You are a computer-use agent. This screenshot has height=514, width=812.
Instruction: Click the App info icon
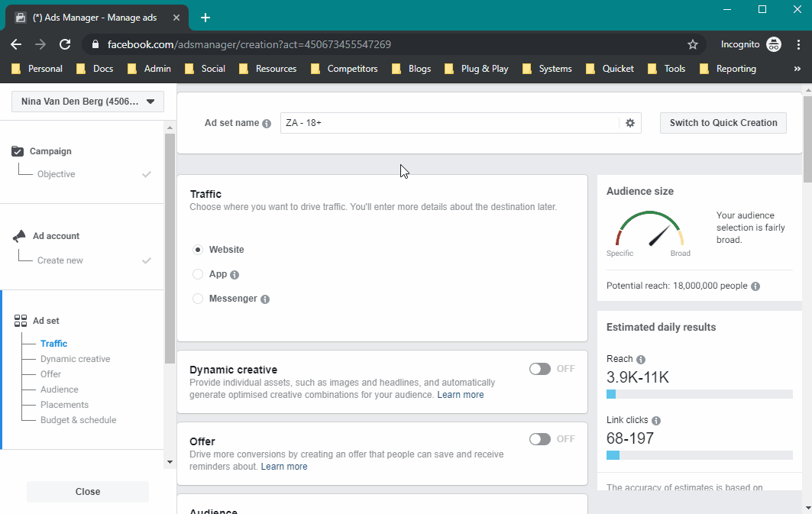[x=235, y=275]
